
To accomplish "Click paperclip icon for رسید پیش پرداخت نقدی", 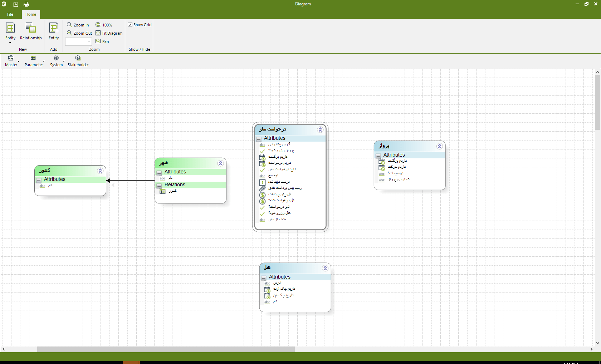I will pos(262,188).
